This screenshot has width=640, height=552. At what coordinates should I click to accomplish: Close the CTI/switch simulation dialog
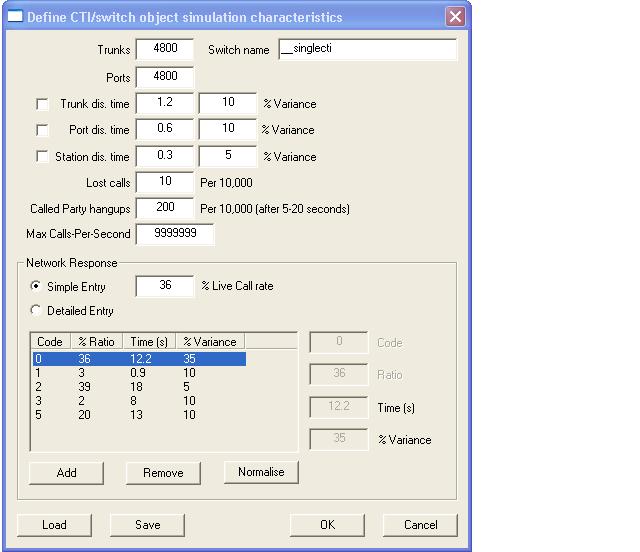455,17
